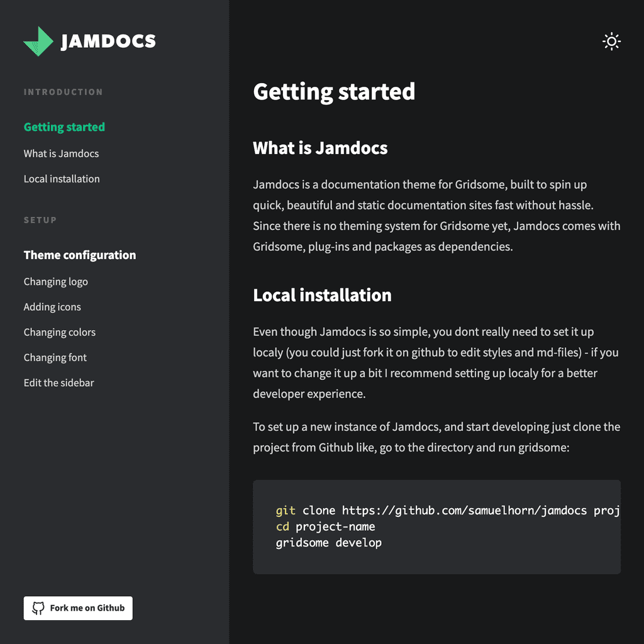Select the GitHub octocat icon
The width and height of the screenshot is (644, 644).
pos(39,608)
